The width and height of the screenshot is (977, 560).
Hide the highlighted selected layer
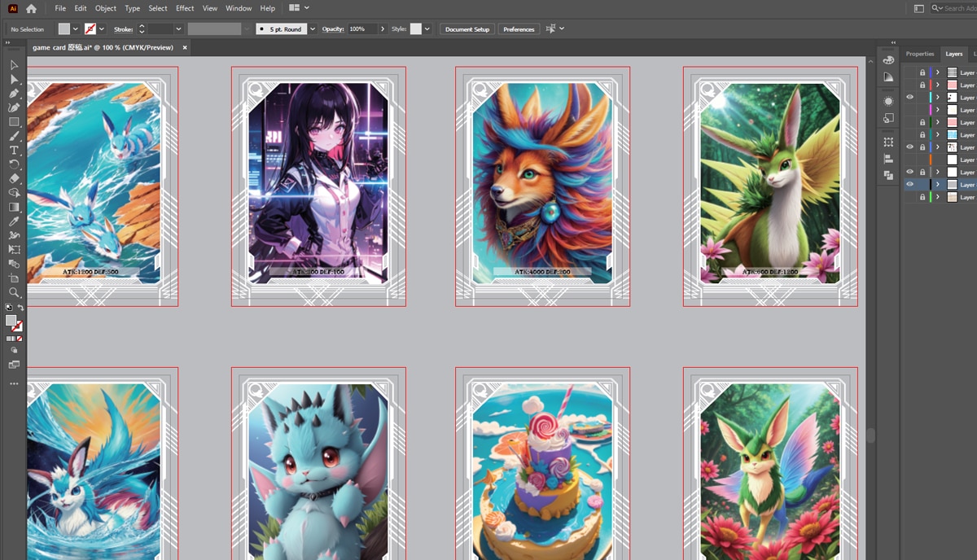point(910,185)
